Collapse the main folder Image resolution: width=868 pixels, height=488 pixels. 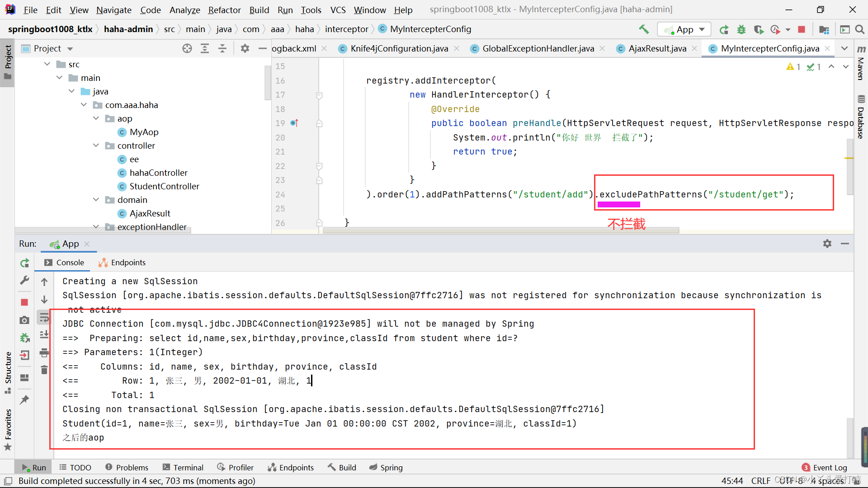tap(60, 78)
